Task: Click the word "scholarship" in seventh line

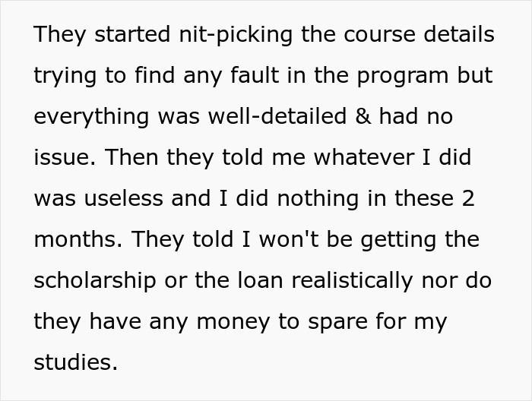Action: (x=95, y=281)
